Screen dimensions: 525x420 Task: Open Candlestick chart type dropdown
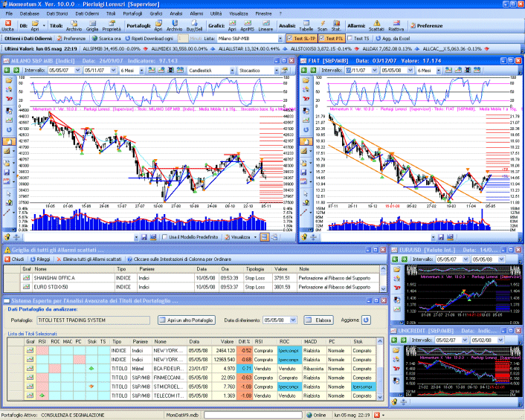tap(232, 71)
